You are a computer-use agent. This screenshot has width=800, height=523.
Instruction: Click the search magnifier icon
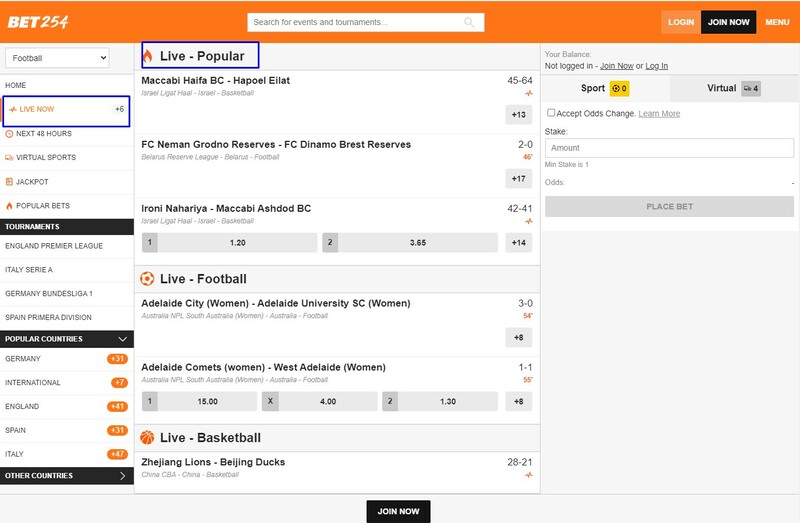[469, 22]
